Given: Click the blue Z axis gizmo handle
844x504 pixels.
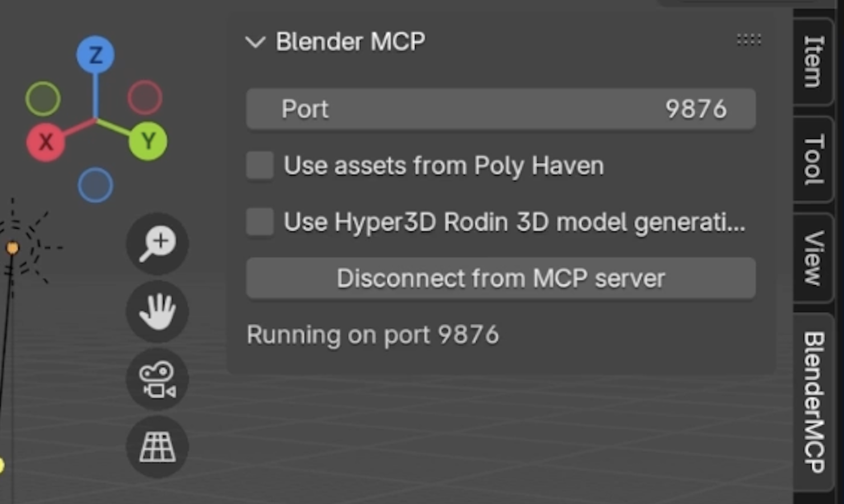Looking at the screenshot, I should (x=95, y=55).
